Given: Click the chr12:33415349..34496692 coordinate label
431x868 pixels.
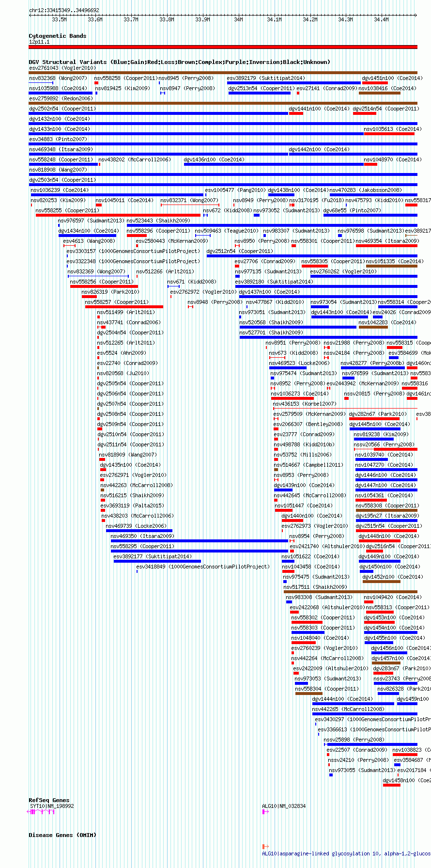Looking at the screenshot, I should [64, 10].
